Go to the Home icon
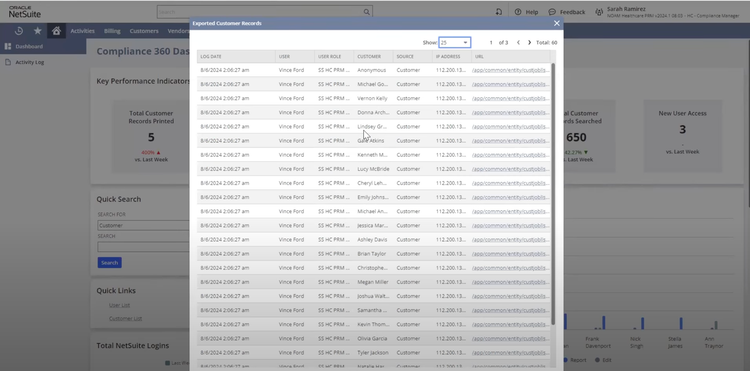 tap(56, 31)
